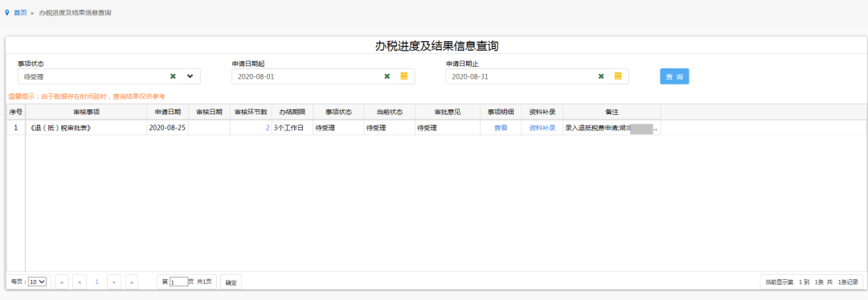Open the 申请日期起 calendar picker icon
The height and width of the screenshot is (300, 868).
(x=404, y=76)
